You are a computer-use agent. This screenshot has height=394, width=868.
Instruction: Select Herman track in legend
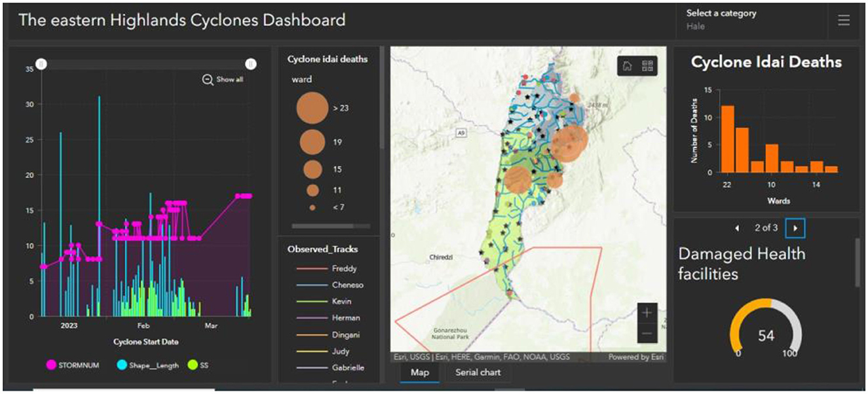[328, 318]
